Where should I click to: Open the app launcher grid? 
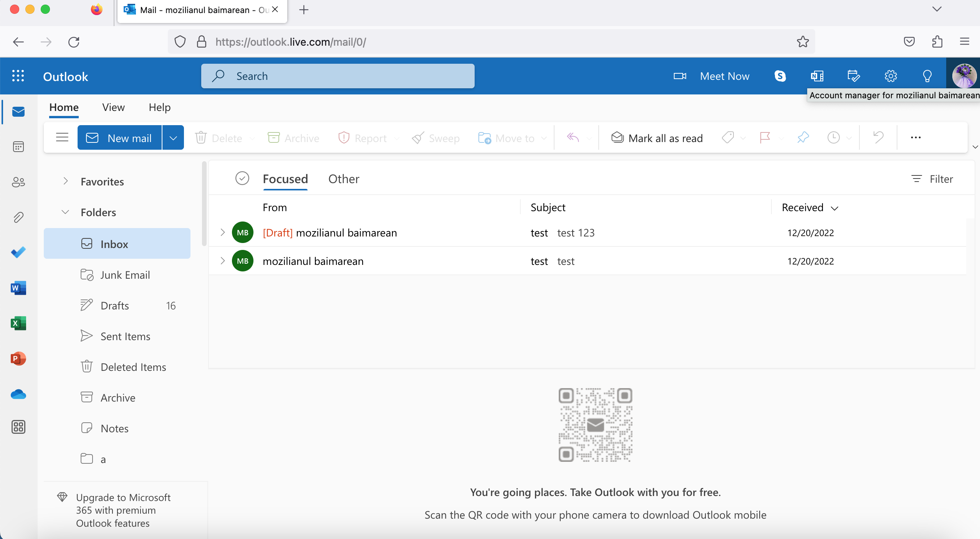point(18,76)
